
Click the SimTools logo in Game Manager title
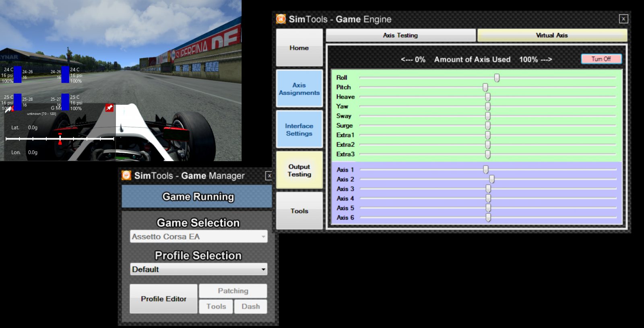click(126, 175)
